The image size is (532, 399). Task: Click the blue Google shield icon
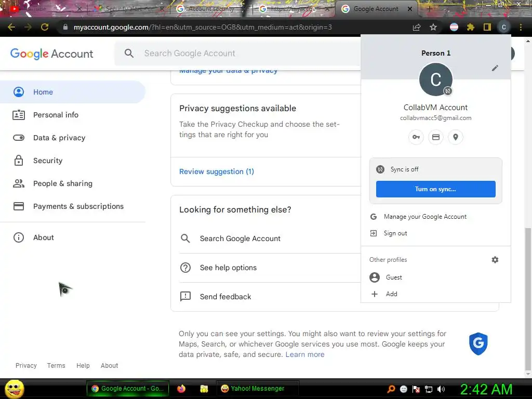(478, 343)
